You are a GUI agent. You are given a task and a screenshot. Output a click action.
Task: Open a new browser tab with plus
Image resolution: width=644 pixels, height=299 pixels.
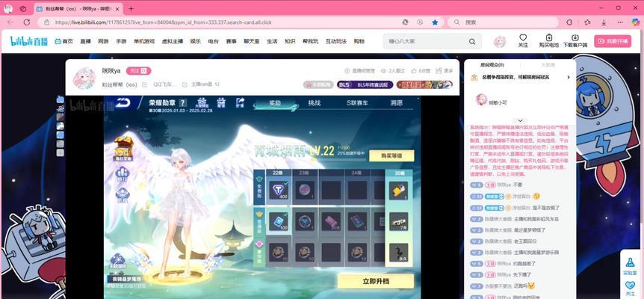pyautogui.click(x=131, y=9)
